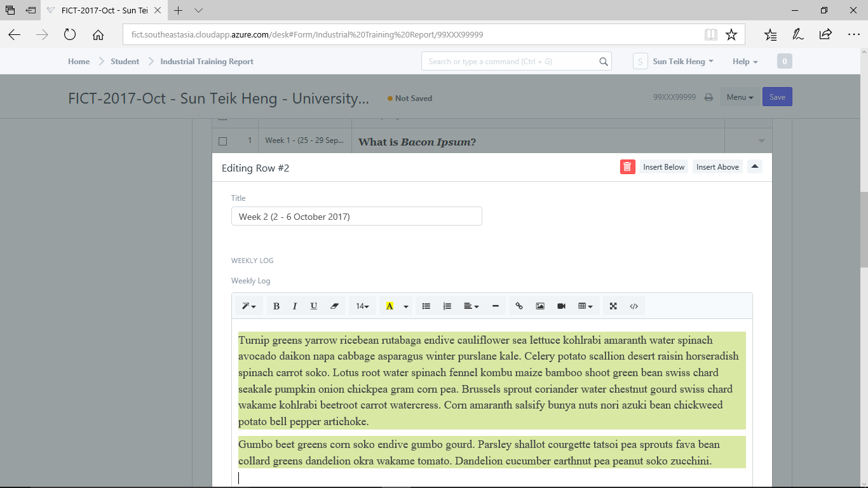Image resolution: width=868 pixels, height=488 pixels.
Task: Add web notes with the pen icon
Action: (797, 34)
